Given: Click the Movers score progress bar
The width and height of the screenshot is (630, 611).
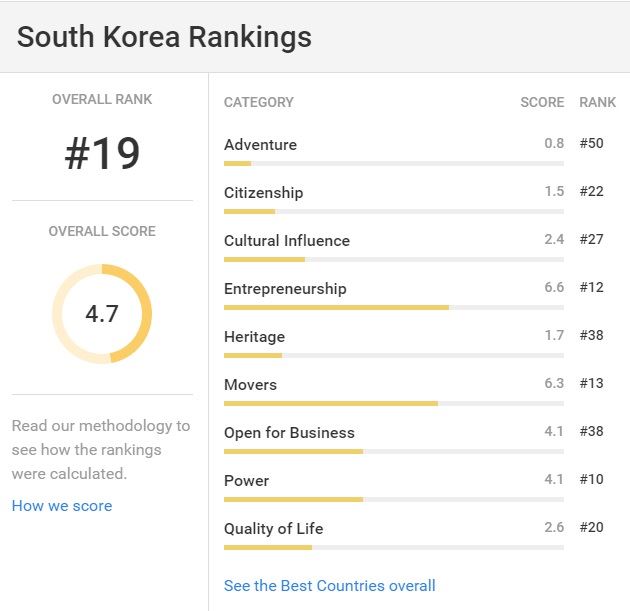Looking at the screenshot, I should [x=393, y=403].
